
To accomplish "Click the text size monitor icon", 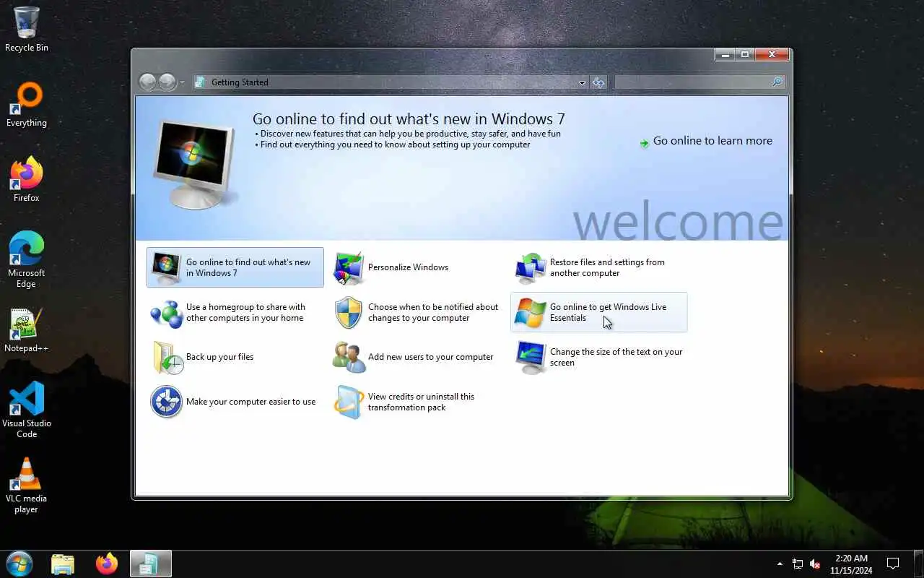I will [530, 358].
